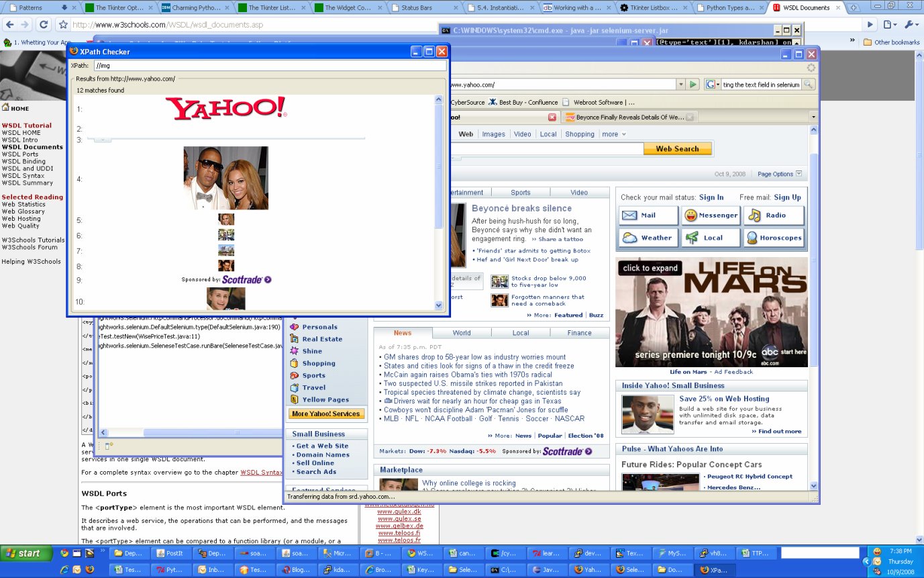Image resolution: width=924 pixels, height=578 pixels.
Task: Open the Yahoo Radio music note button
Action: point(774,215)
